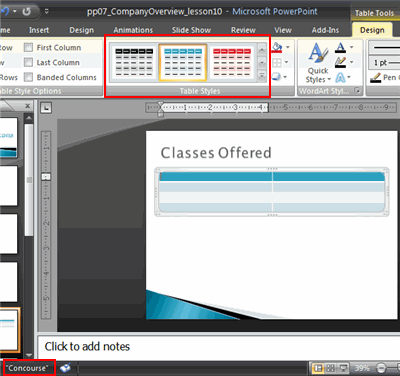This screenshot has height=376, width=400.
Task: Click the Shading paint bucket icon
Action: (x=277, y=47)
